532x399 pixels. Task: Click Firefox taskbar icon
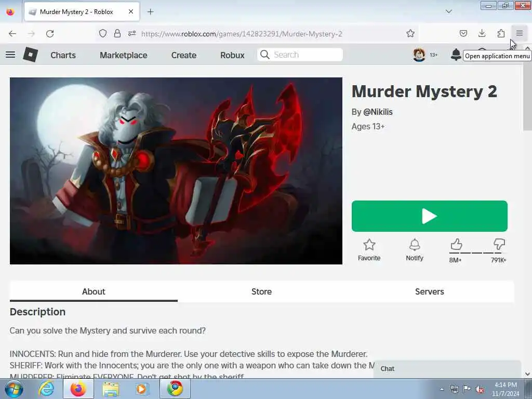tap(78, 389)
